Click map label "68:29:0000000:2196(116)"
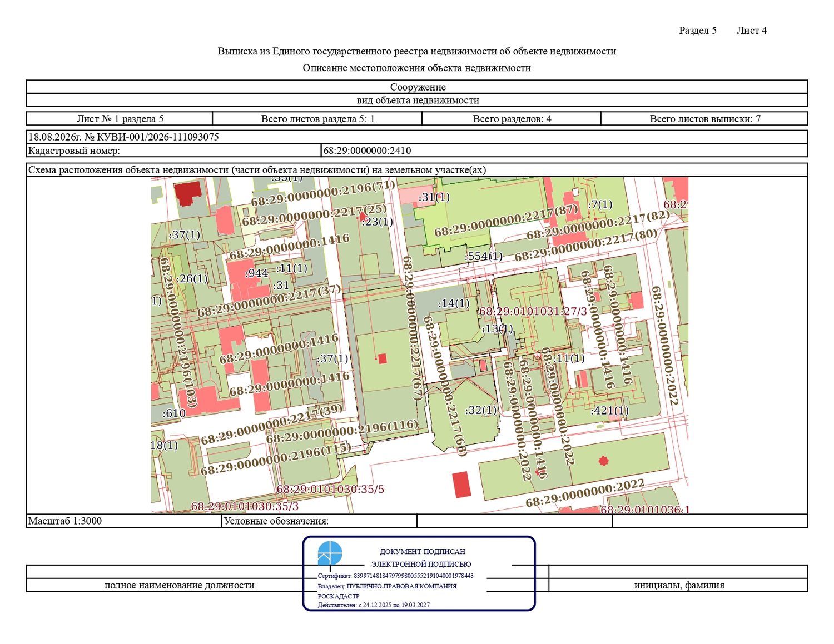Image resolution: width=834 pixels, height=644 pixels. [x=342, y=432]
